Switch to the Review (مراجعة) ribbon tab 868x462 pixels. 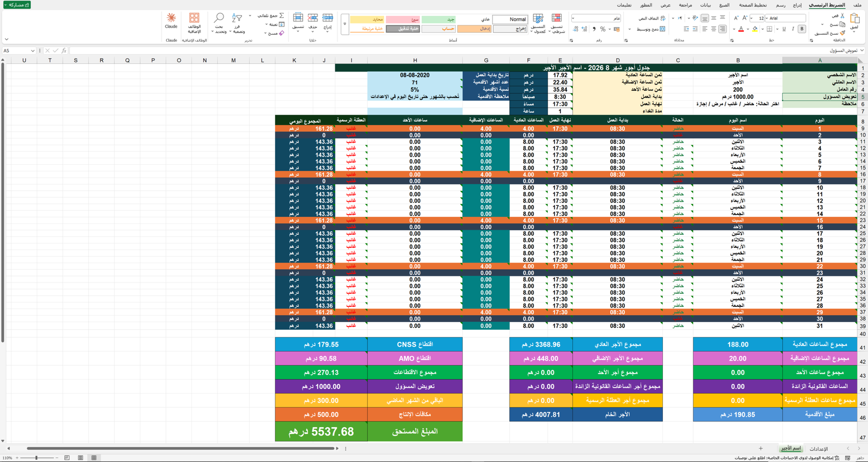pos(685,5)
